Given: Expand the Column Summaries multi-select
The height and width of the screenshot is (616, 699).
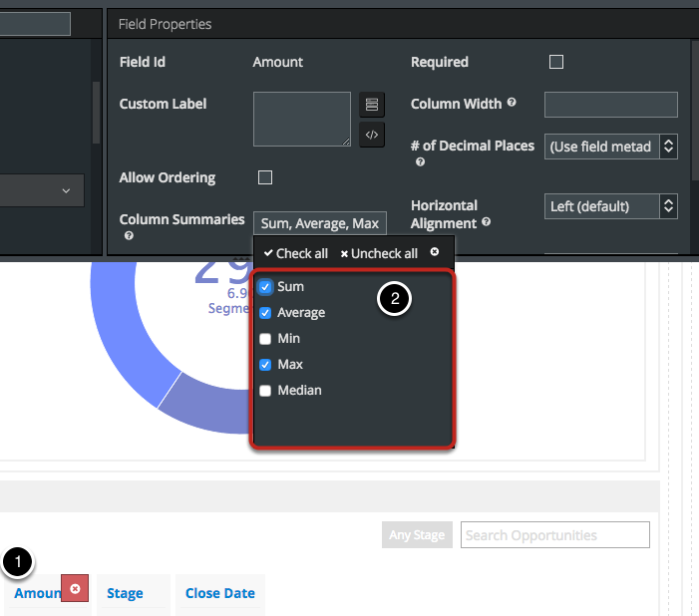Looking at the screenshot, I should [x=319, y=223].
